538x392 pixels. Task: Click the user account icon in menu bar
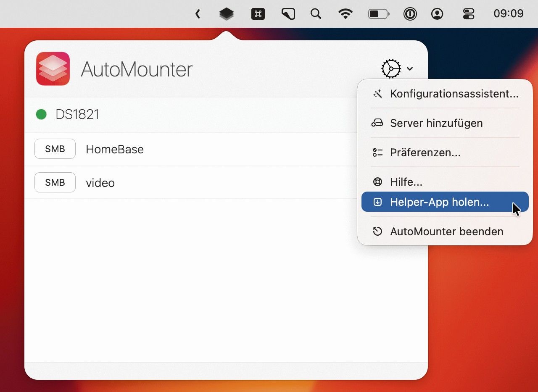pos(437,14)
